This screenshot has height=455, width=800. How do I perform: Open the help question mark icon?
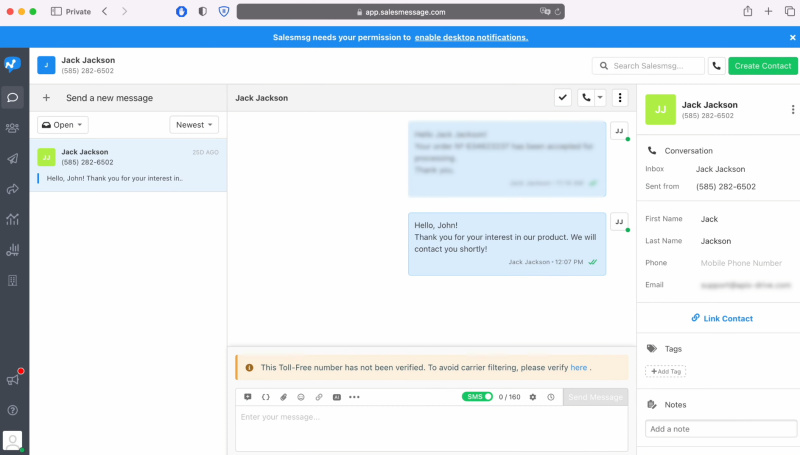pos(13,410)
